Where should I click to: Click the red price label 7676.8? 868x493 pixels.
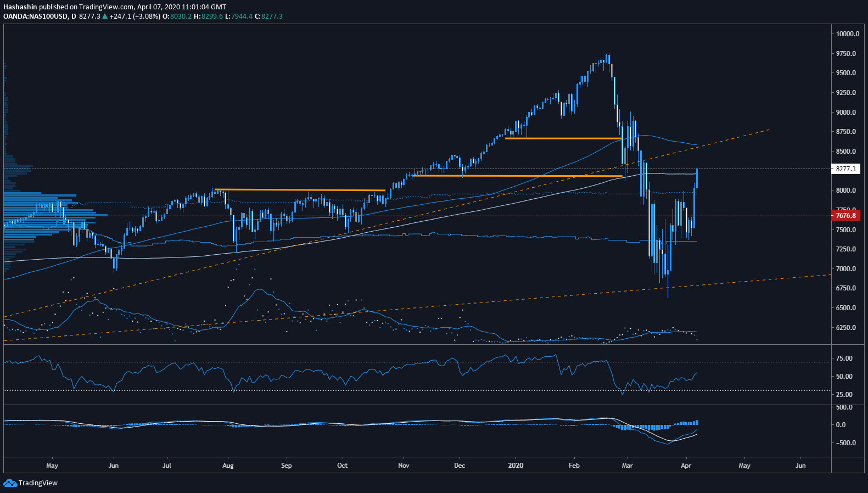[845, 216]
